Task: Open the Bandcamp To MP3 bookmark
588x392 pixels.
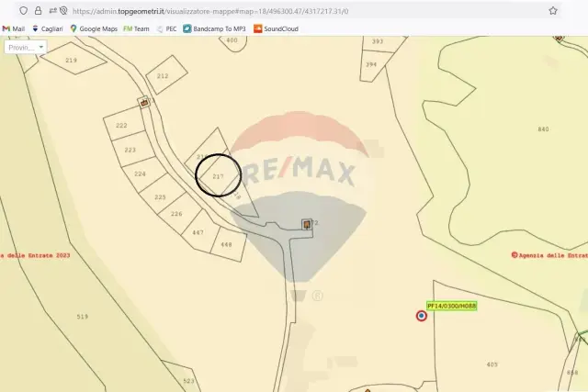Action: [214, 28]
